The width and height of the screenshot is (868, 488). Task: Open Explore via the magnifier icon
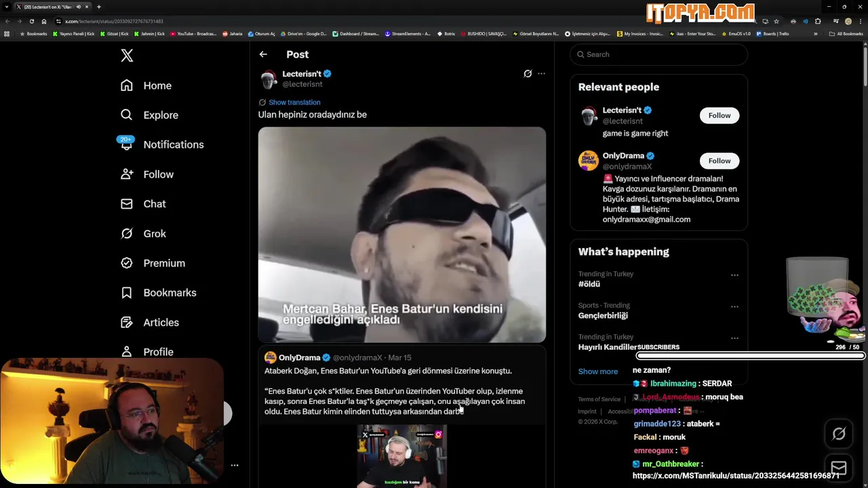[x=127, y=115]
